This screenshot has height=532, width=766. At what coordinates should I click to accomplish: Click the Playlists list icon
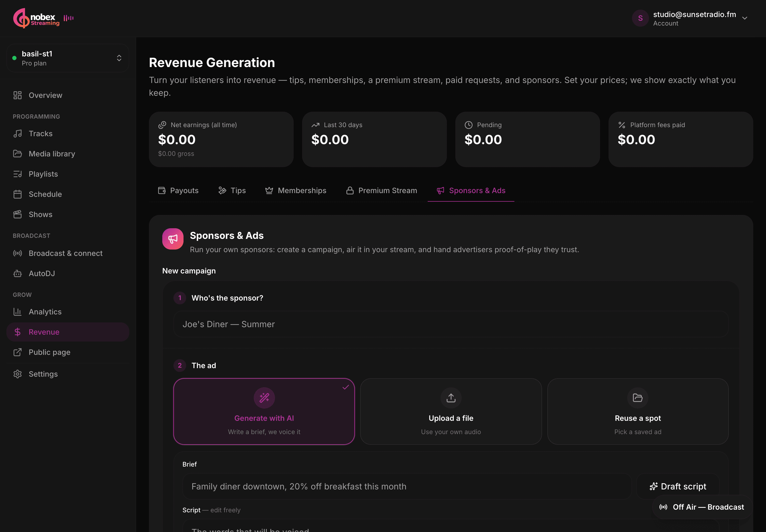(x=17, y=174)
